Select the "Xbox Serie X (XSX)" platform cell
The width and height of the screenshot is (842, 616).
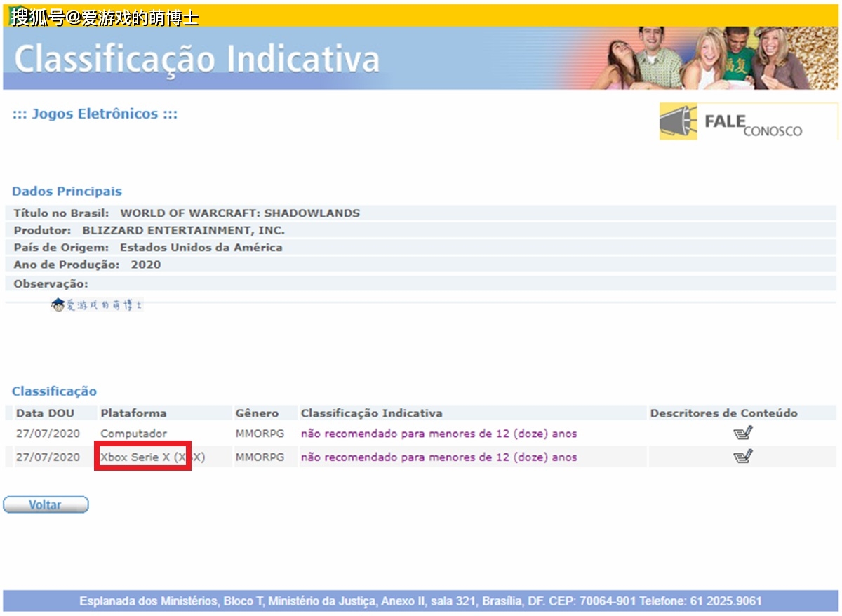(x=153, y=457)
